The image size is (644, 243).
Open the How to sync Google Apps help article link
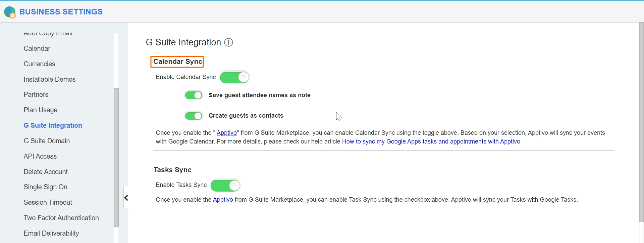click(x=431, y=141)
